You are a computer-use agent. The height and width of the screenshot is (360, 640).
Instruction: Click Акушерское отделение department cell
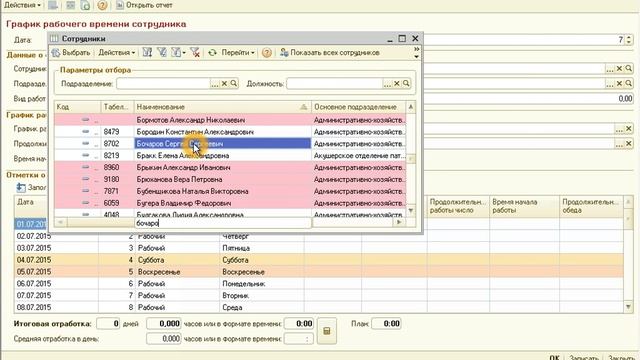coord(358,156)
